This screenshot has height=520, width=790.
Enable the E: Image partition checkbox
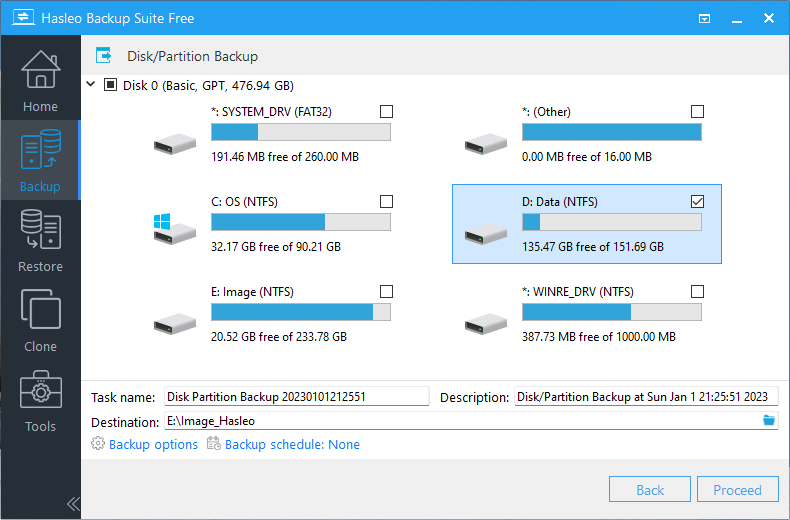click(387, 291)
